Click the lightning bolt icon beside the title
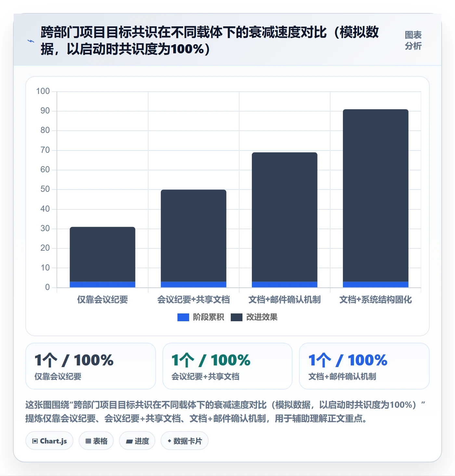 pyautogui.click(x=31, y=41)
